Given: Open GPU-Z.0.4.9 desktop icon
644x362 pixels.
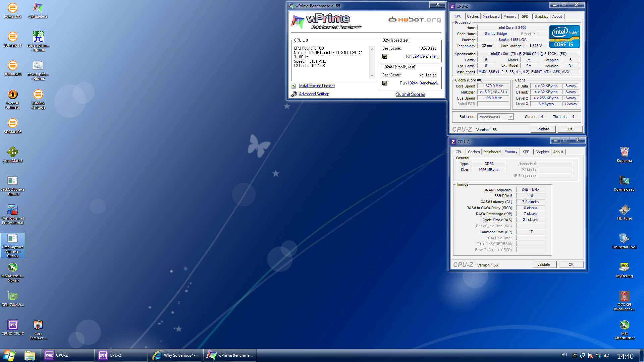Looking at the screenshot, I should coord(13,298).
